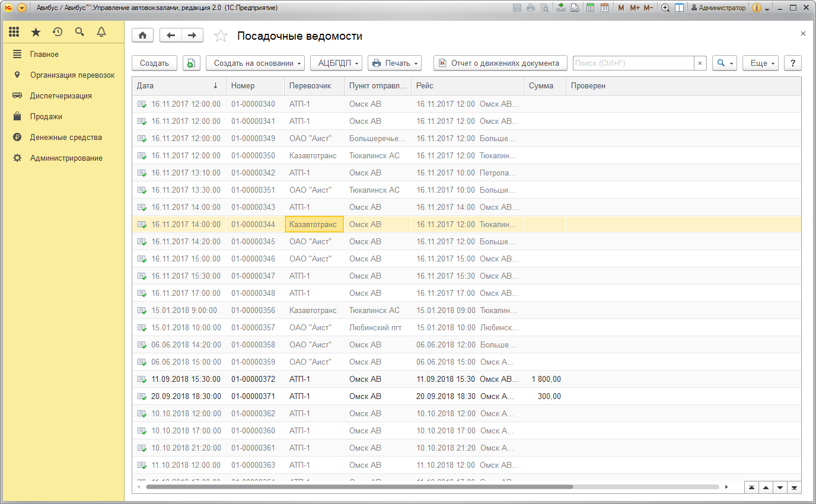Open the calendar icon in title bar
Image resolution: width=816 pixels, height=504 pixels.
tap(604, 8)
